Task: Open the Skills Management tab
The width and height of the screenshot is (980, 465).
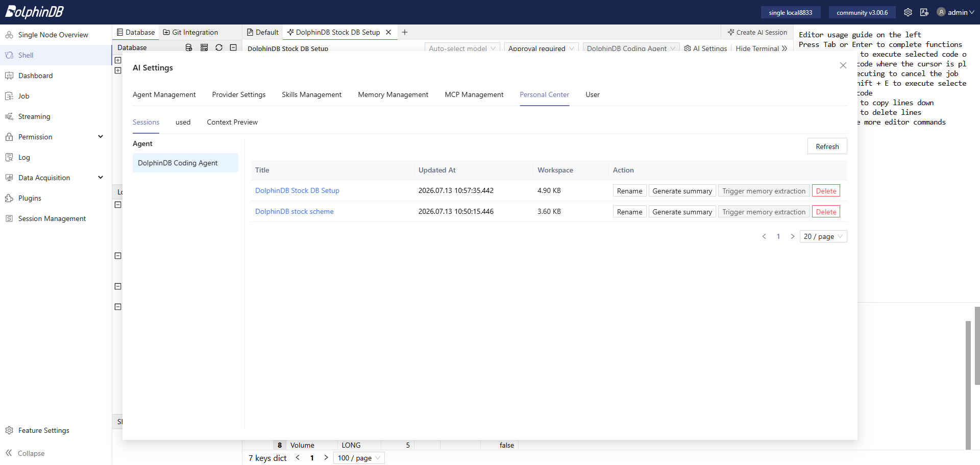Action: click(312, 94)
